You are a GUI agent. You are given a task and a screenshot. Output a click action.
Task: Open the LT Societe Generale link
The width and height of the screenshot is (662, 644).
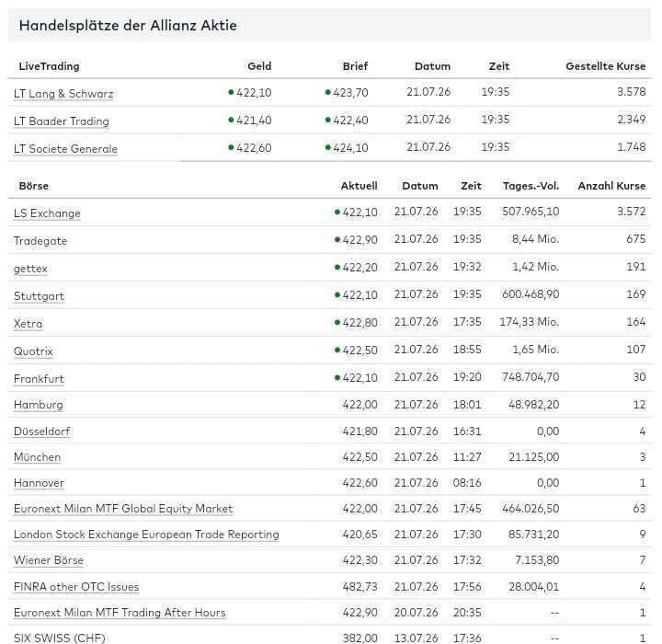point(65,148)
